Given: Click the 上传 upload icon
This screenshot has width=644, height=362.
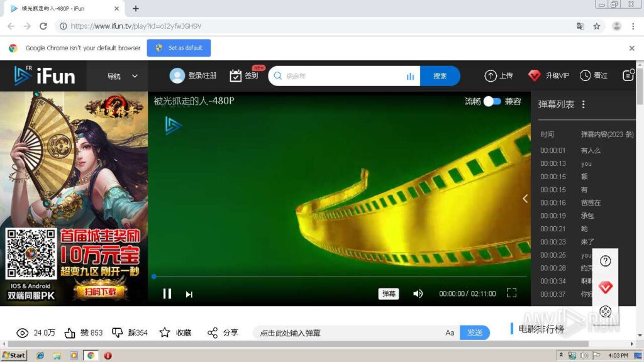Looking at the screenshot, I should click(x=491, y=75).
